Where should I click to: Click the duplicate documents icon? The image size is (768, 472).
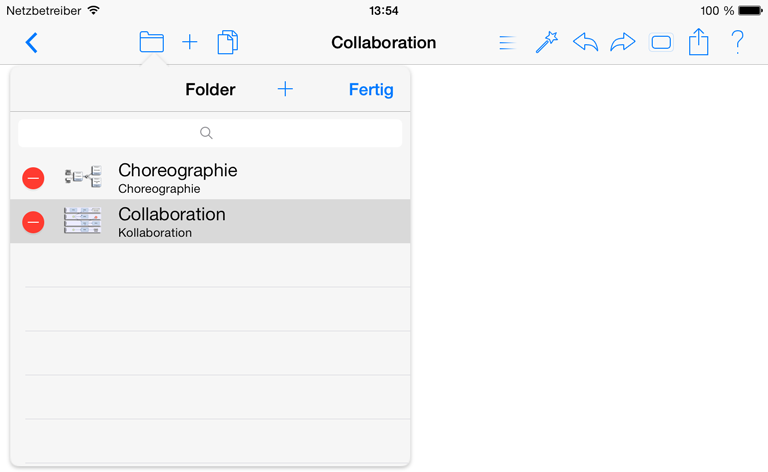(228, 42)
